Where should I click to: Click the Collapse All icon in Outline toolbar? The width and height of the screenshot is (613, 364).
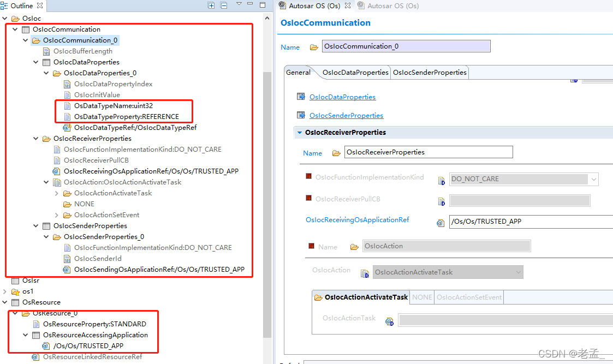224,5
